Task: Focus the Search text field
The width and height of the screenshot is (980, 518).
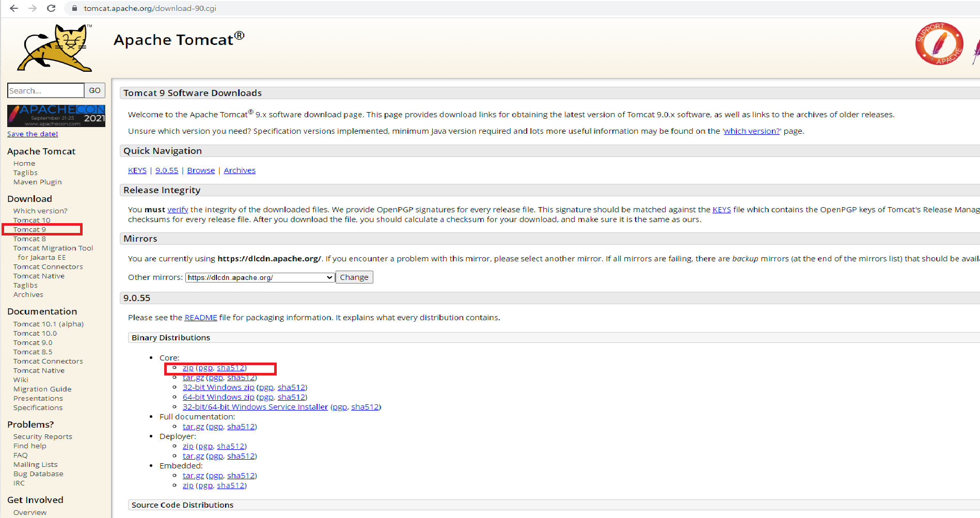Action: 46,90
